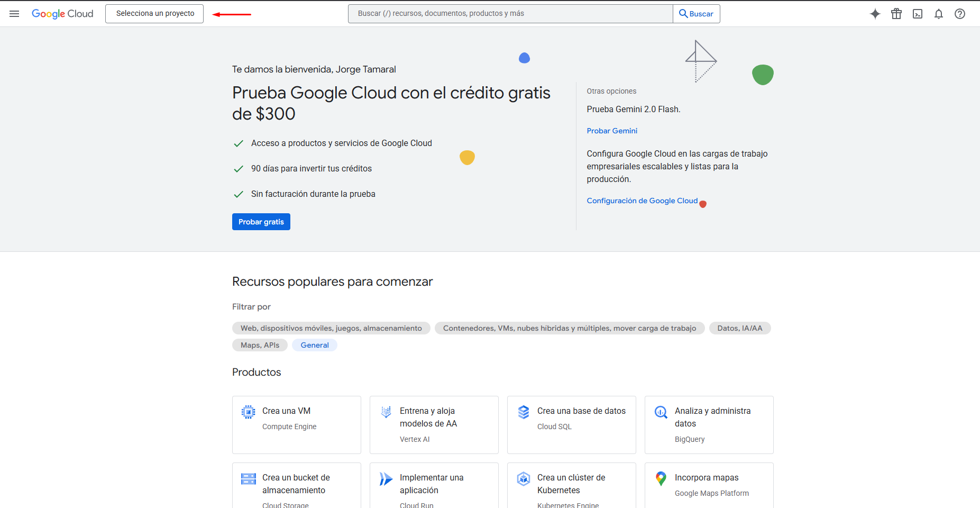The width and height of the screenshot is (980, 508).
Task: Open the 'Selecciona un proyecto' project picker
Action: tap(154, 14)
